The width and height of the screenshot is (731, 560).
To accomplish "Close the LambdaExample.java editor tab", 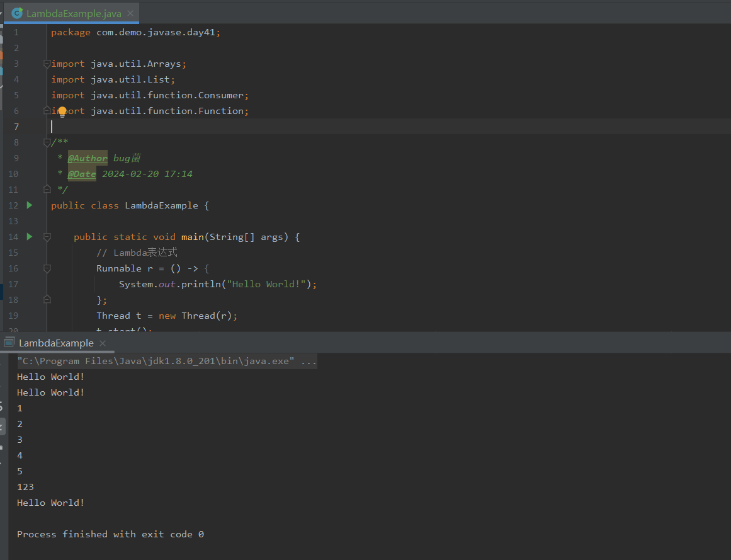I will click(130, 13).
